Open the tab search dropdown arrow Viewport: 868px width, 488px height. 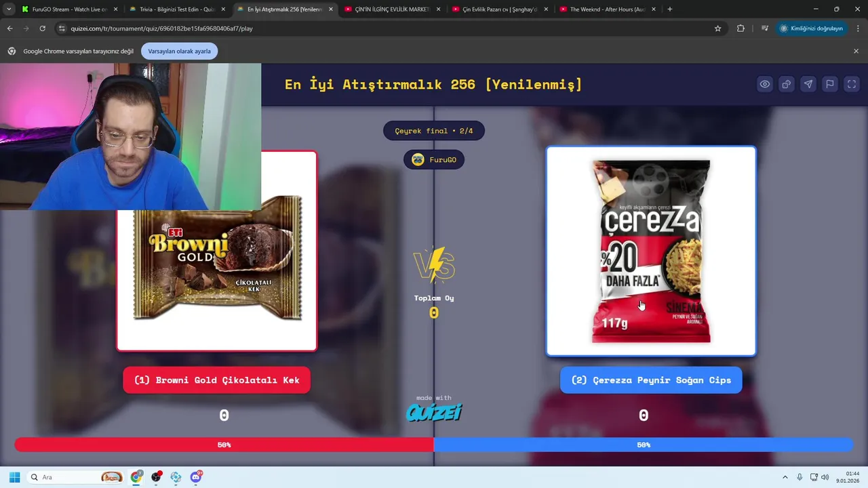point(9,9)
